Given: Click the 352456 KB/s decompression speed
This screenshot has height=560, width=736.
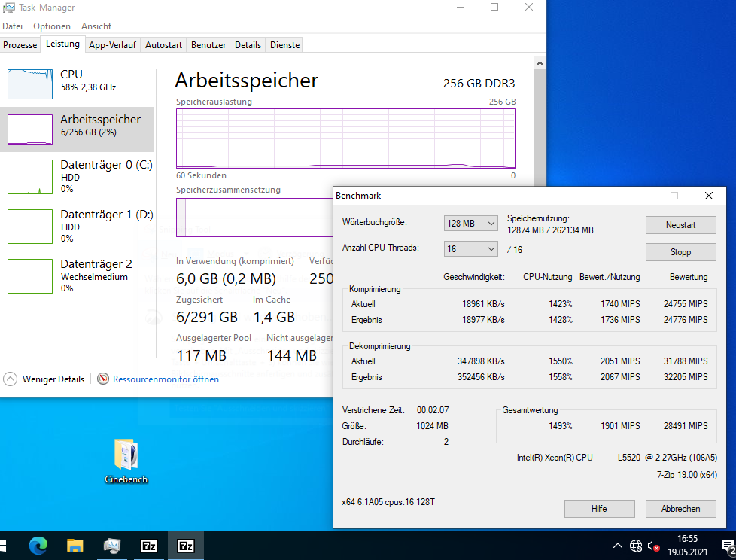Looking at the screenshot, I should click(x=481, y=377).
